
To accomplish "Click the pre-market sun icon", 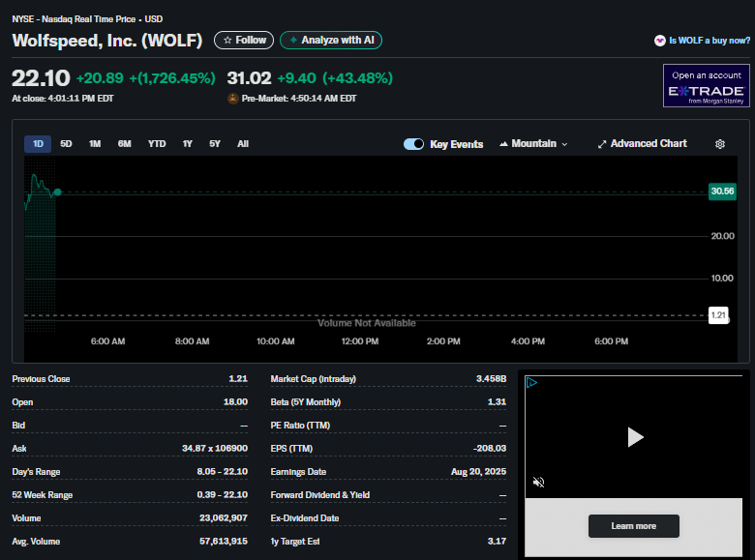I will [233, 98].
